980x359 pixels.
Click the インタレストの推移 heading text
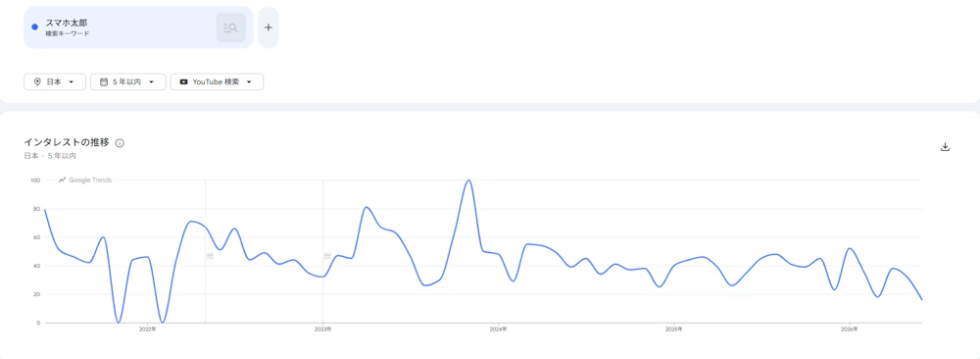[67, 142]
